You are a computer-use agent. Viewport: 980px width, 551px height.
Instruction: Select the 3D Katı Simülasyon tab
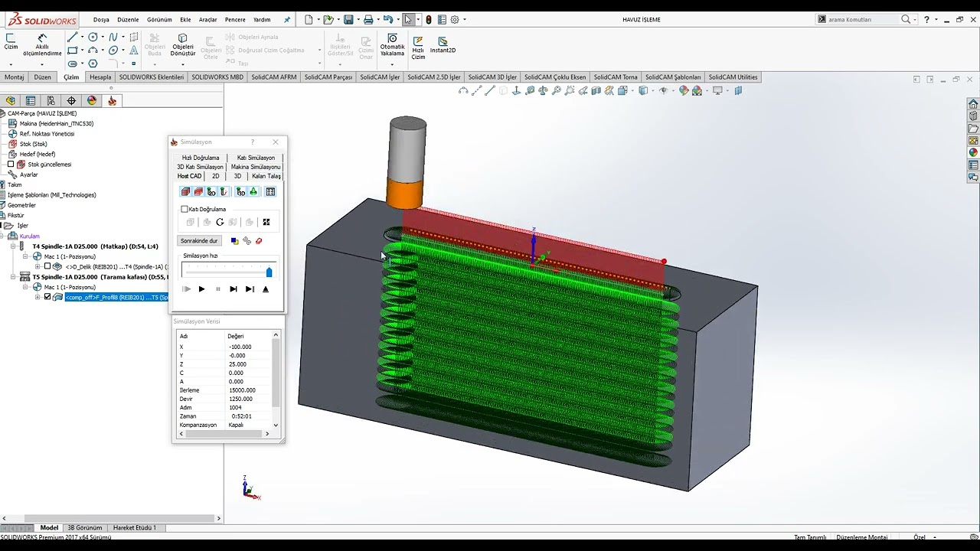point(200,167)
